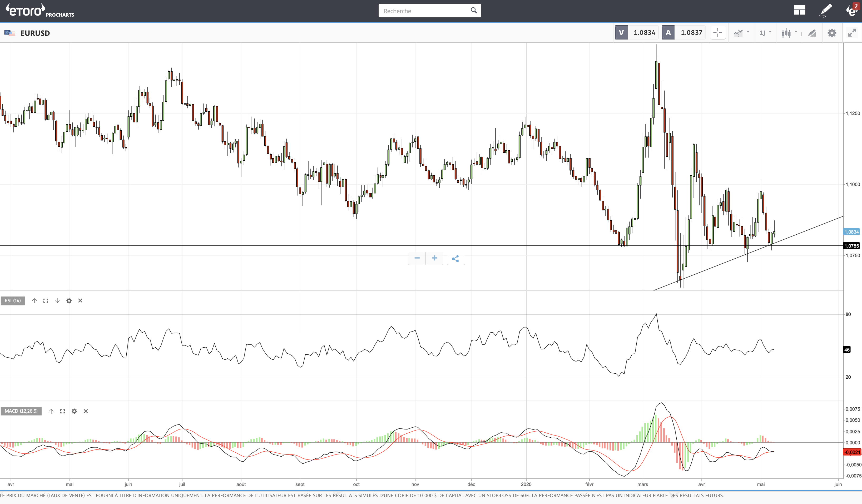Open the candlestick chart type dropdown
This screenshot has width=862, height=504.
[x=789, y=33]
